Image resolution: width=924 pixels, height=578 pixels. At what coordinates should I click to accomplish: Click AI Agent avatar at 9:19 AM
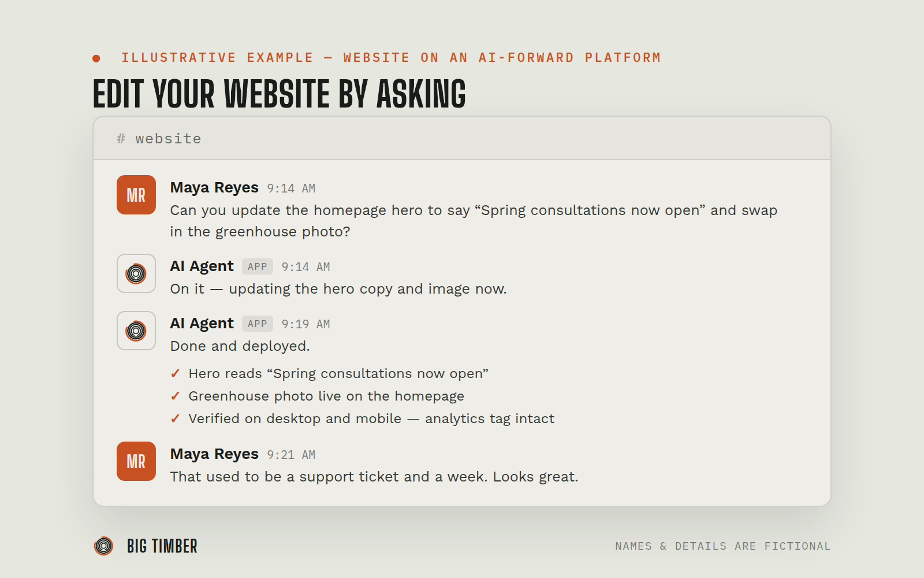pyautogui.click(x=136, y=331)
